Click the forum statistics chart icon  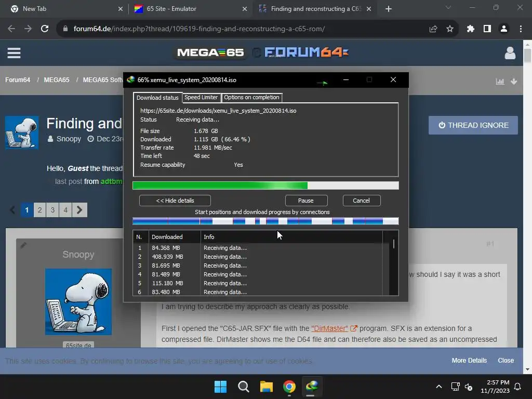click(x=500, y=82)
